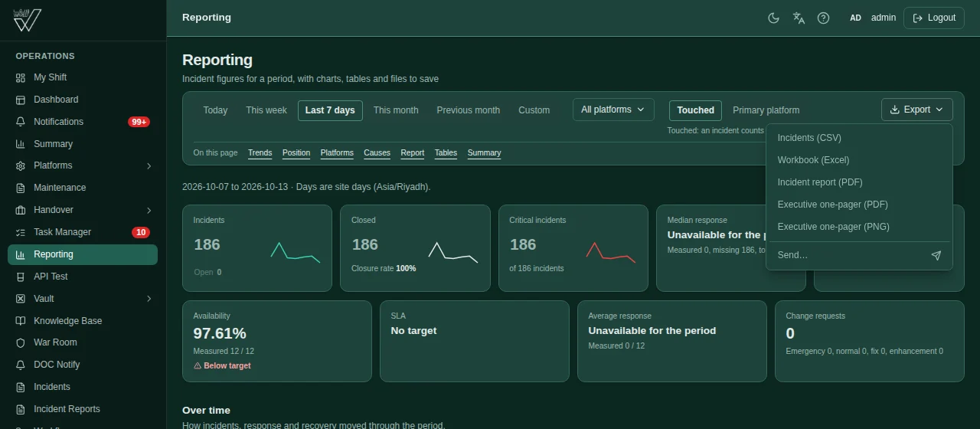Select the Touched counting mode
The height and width of the screenshot is (429, 980).
coord(696,110)
